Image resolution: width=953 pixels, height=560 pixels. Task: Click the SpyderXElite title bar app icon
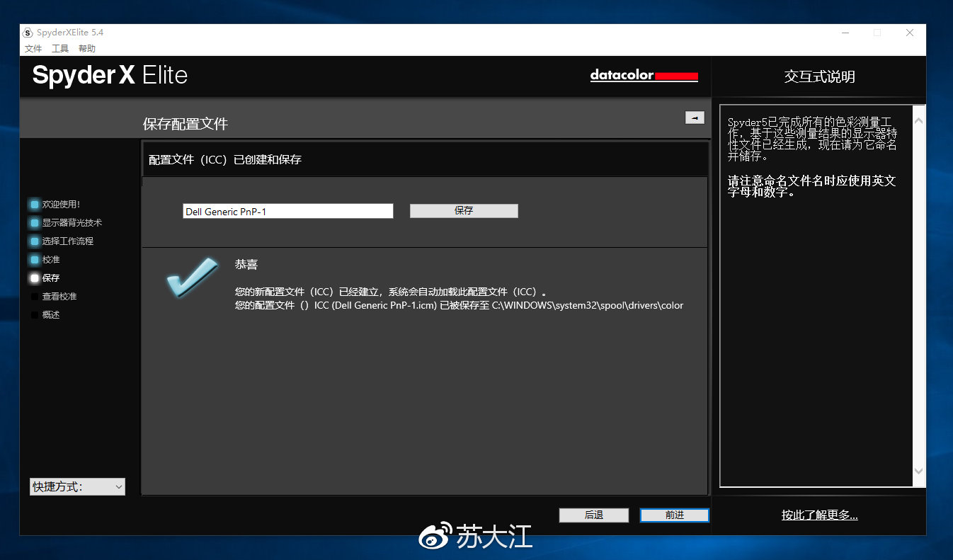point(28,33)
